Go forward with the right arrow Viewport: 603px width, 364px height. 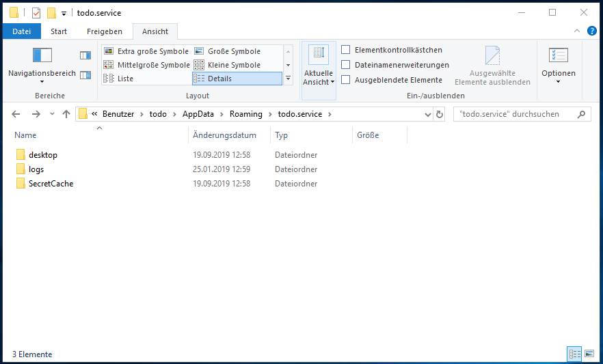36,114
